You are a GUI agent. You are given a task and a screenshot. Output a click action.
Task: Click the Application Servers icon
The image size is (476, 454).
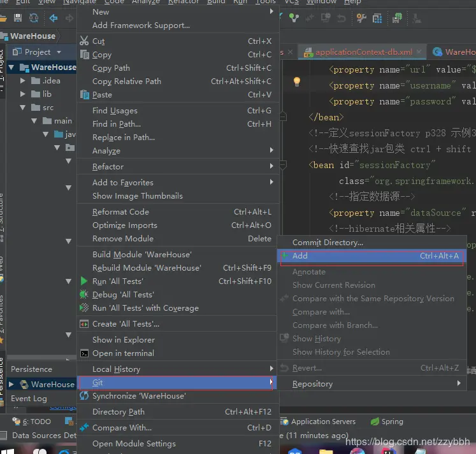pos(284,422)
